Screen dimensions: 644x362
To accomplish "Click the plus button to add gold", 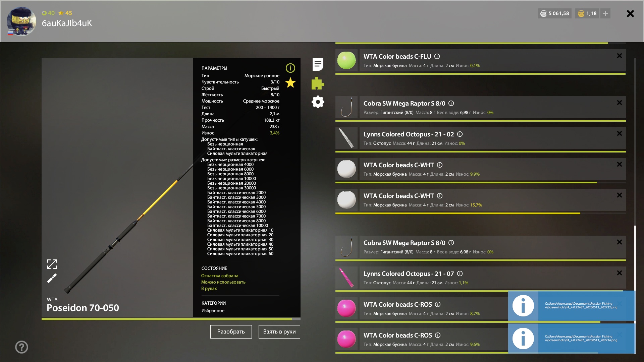I will click(605, 13).
